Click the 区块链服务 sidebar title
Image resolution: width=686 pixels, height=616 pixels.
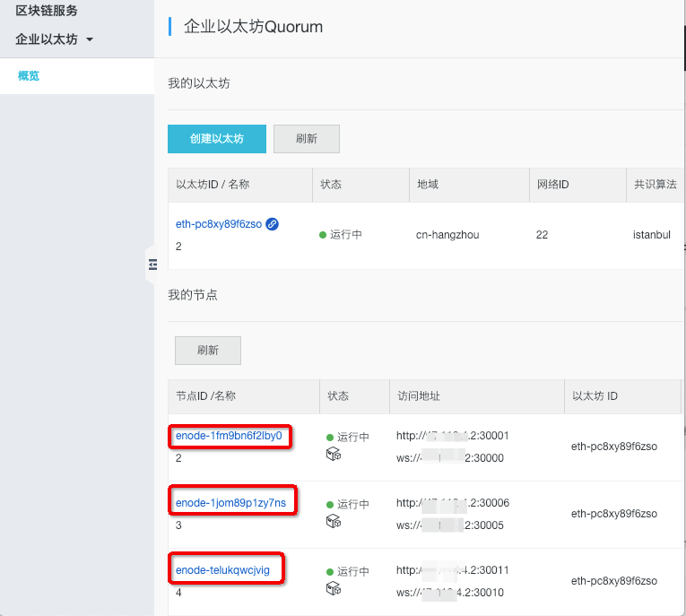tap(47, 11)
